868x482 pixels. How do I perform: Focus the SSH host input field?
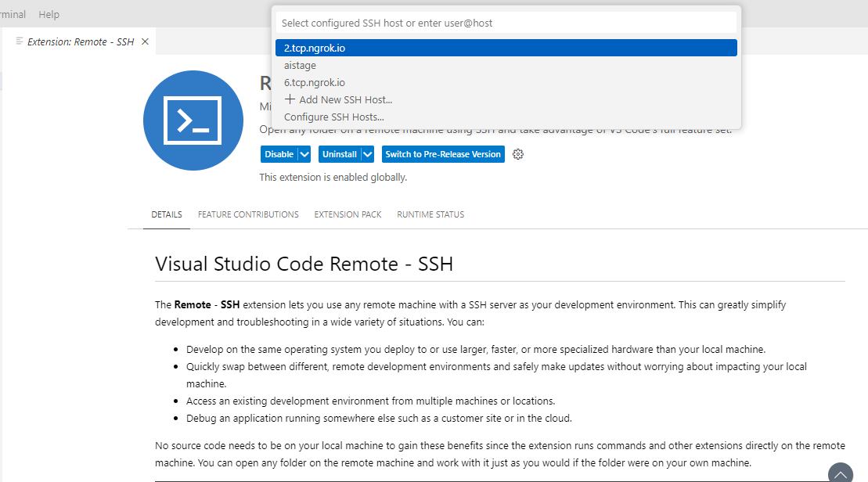506,23
